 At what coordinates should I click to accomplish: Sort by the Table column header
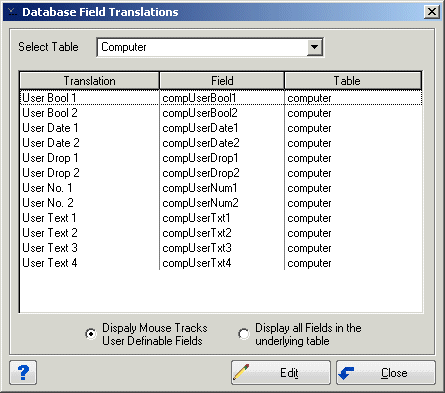click(x=353, y=81)
